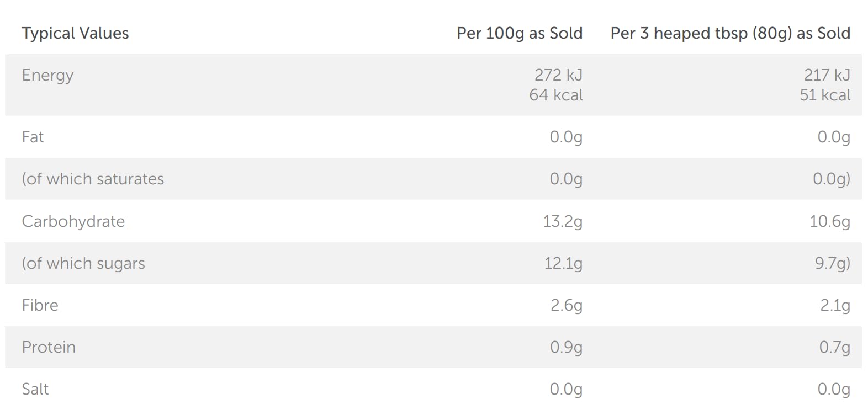Viewport: 868px width, 415px height.
Task: Select the Salt row label
Action: (35, 389)
